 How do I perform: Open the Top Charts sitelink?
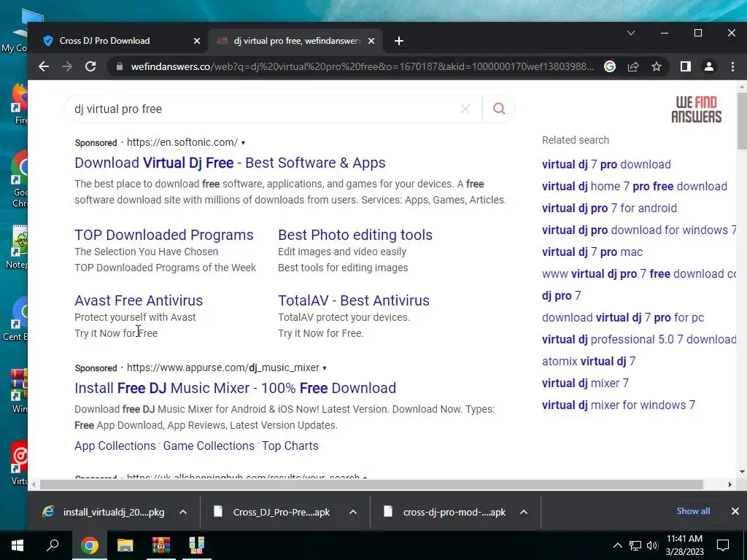[290, 446]
